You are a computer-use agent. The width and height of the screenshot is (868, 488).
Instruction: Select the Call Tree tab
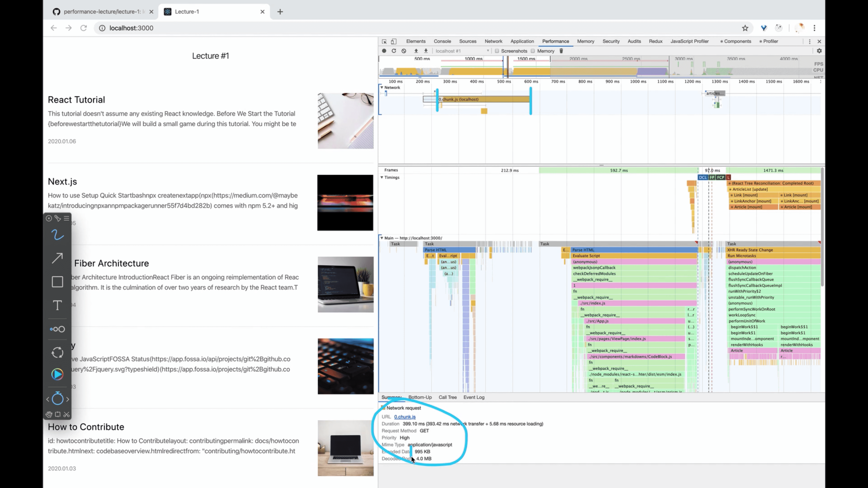[x=448, y=397]
